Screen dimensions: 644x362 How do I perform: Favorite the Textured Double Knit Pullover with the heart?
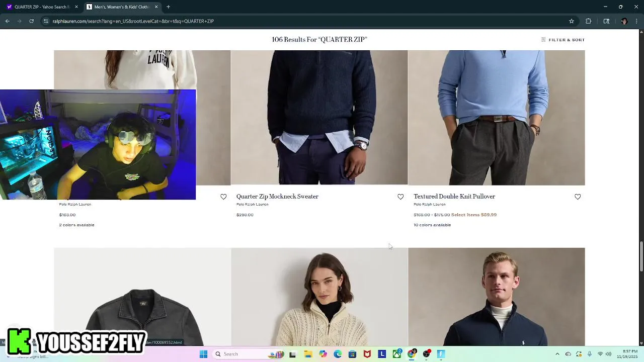[578, 197]
